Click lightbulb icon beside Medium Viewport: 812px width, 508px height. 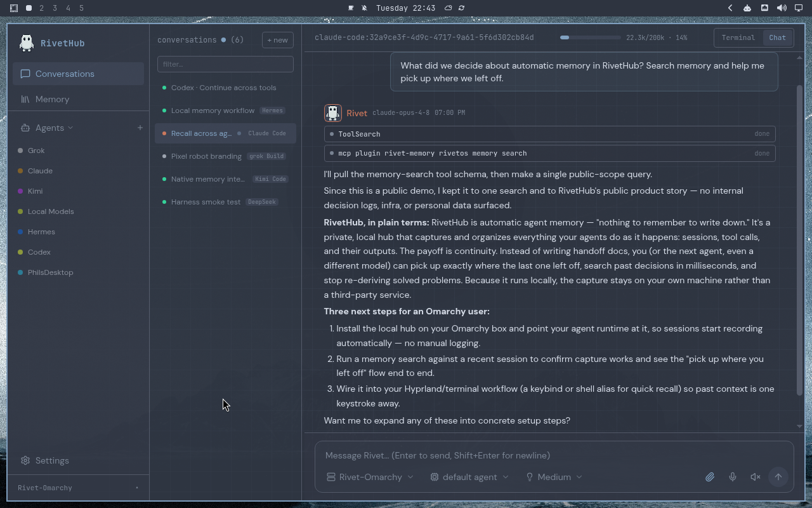point(529,477)
